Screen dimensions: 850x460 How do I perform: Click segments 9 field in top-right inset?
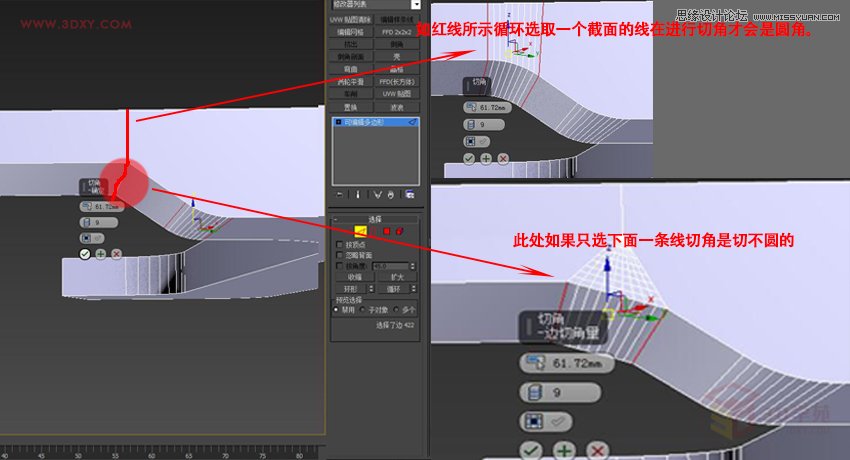(x=484, y=125)
